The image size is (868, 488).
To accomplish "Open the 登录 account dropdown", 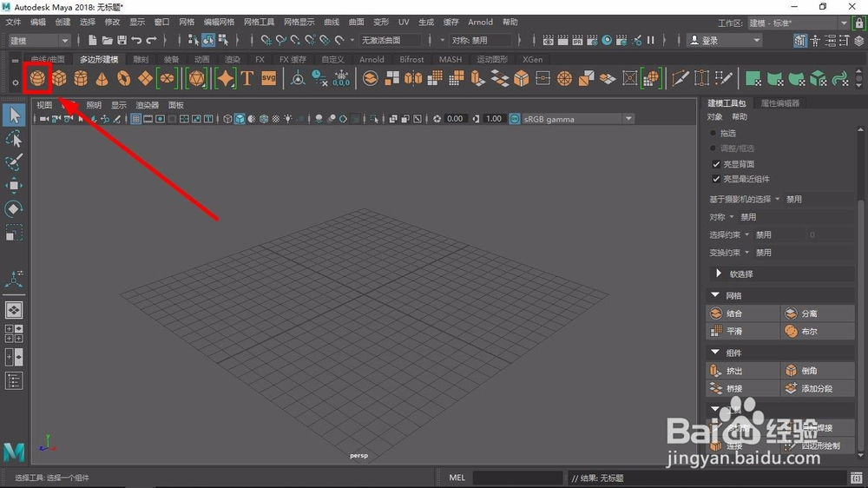I will click(725, 41).
